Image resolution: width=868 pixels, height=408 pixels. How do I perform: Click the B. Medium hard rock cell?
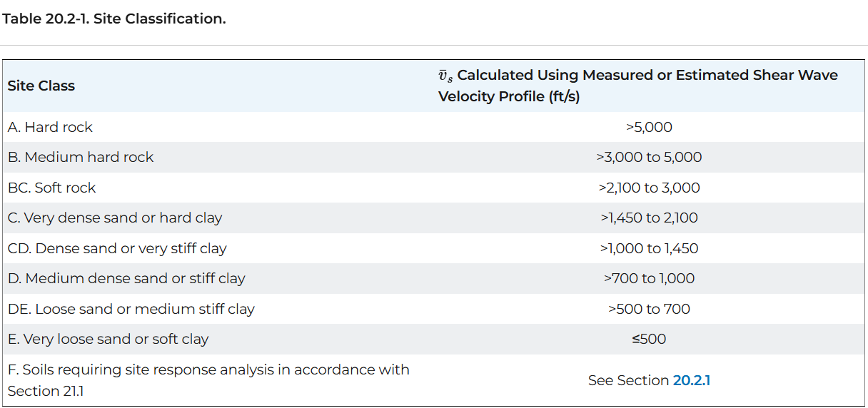(81, 157)
